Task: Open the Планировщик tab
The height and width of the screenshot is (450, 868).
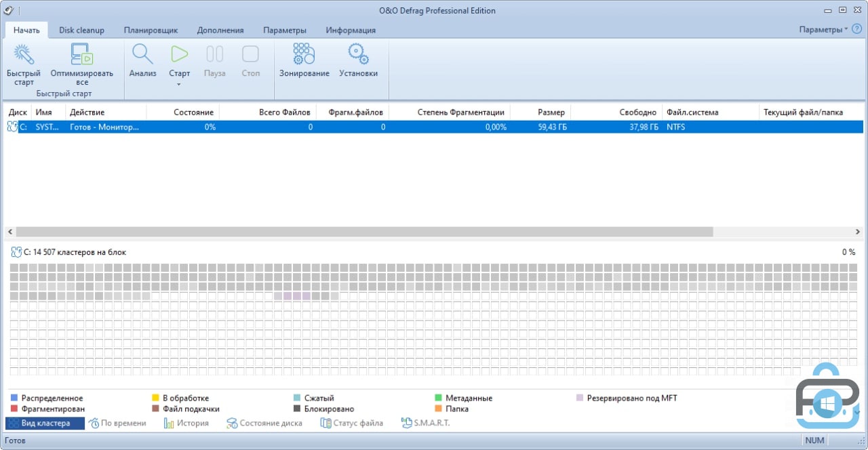Action: point(151,30)
